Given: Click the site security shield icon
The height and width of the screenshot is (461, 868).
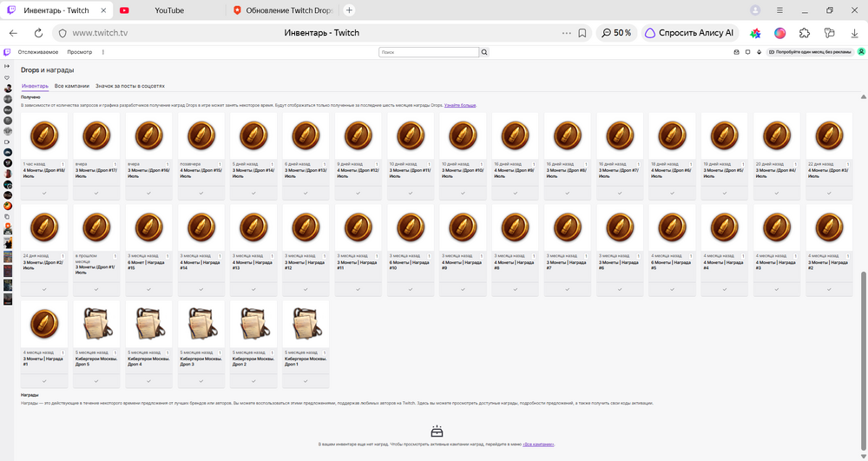Looking at the screenshot, I should coord(62,33).
